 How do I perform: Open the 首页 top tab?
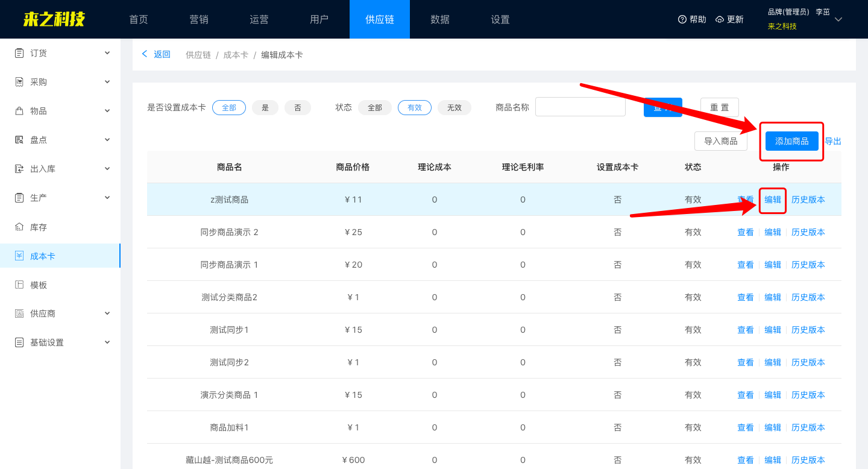[139, 19]
